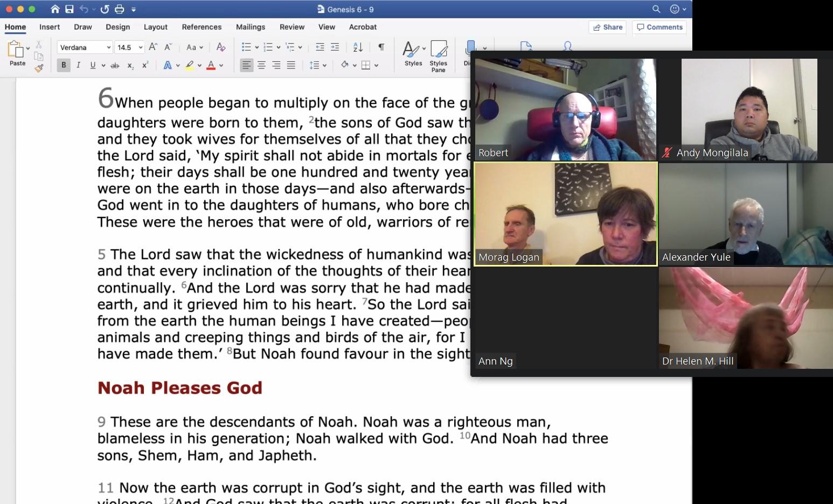Screen dimensions: 833x504
Task: Open the Home start screen icon
Action: 55,9
